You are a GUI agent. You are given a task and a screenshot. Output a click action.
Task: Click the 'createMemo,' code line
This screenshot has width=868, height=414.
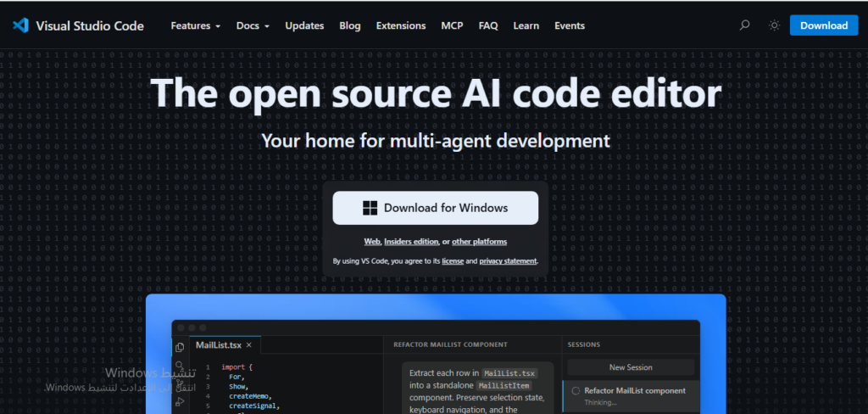(x=250, y=396)
